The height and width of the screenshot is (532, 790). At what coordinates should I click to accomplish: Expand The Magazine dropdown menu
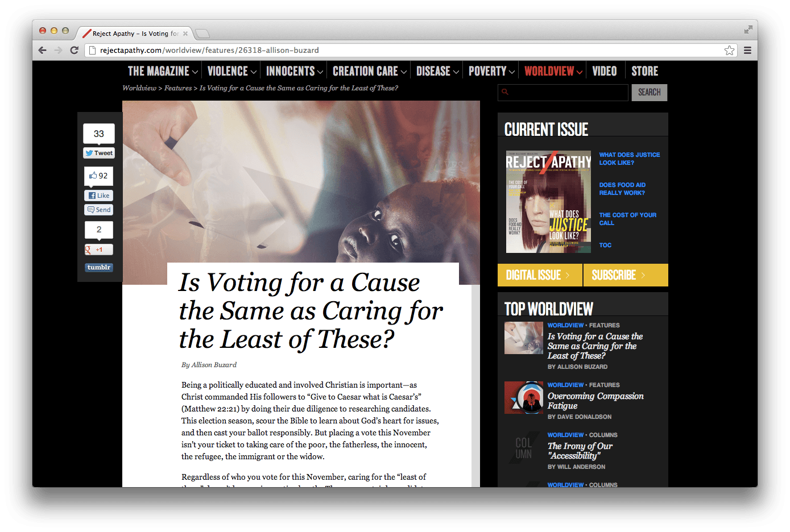[x=163, y=71]
